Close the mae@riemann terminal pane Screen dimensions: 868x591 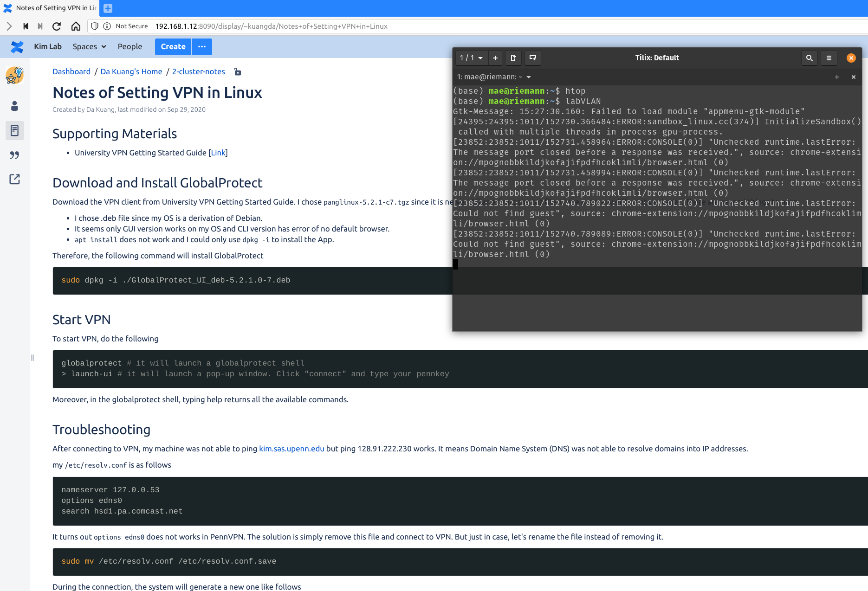[x=853, y=77]
